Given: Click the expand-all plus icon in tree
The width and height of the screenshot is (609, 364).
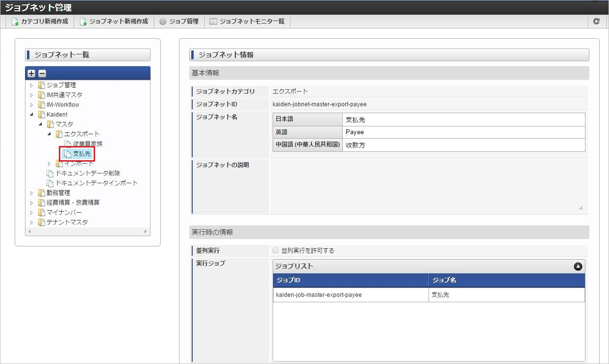Looking at the screenshot, I should coord(31,73).
